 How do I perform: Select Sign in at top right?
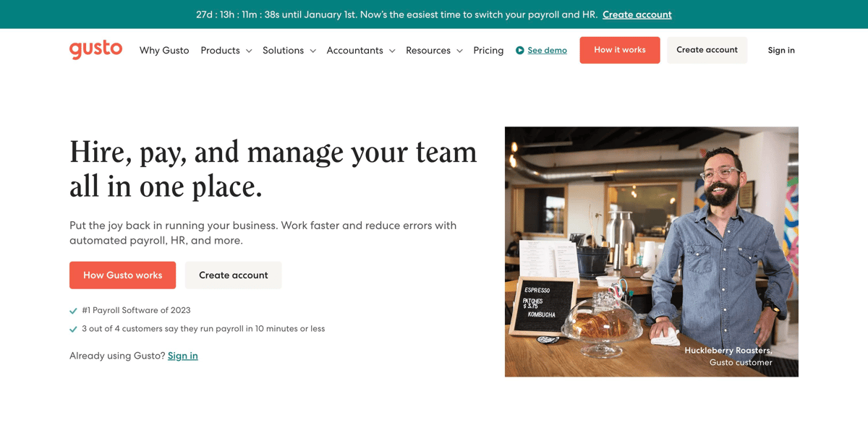(781, 51)
